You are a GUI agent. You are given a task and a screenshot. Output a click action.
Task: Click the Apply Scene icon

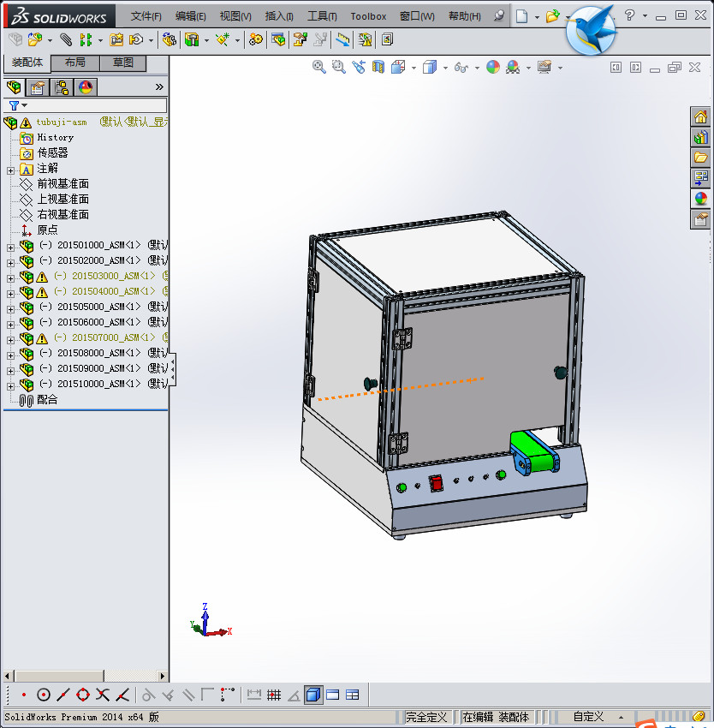click(x=513, y=68)
